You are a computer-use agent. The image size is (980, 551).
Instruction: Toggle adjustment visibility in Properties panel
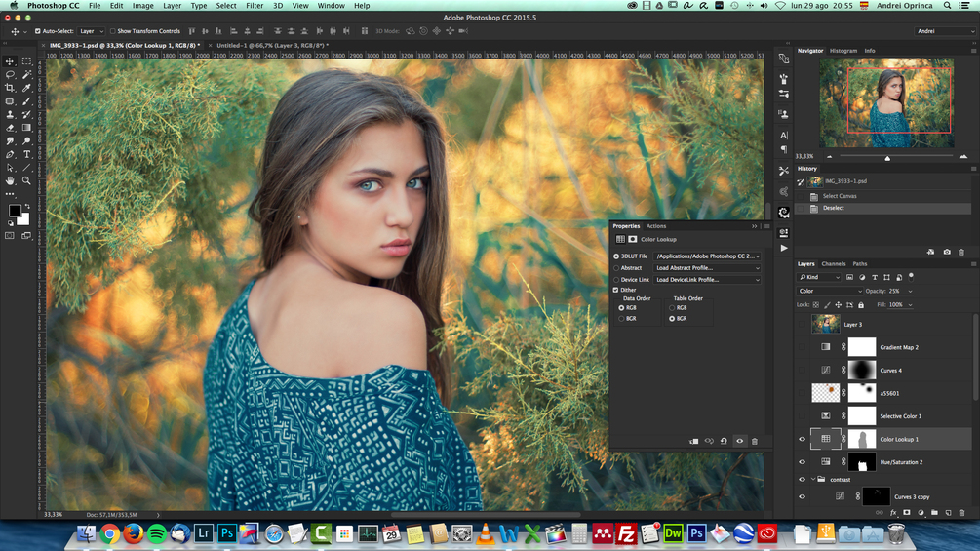[x=739, y=441]
